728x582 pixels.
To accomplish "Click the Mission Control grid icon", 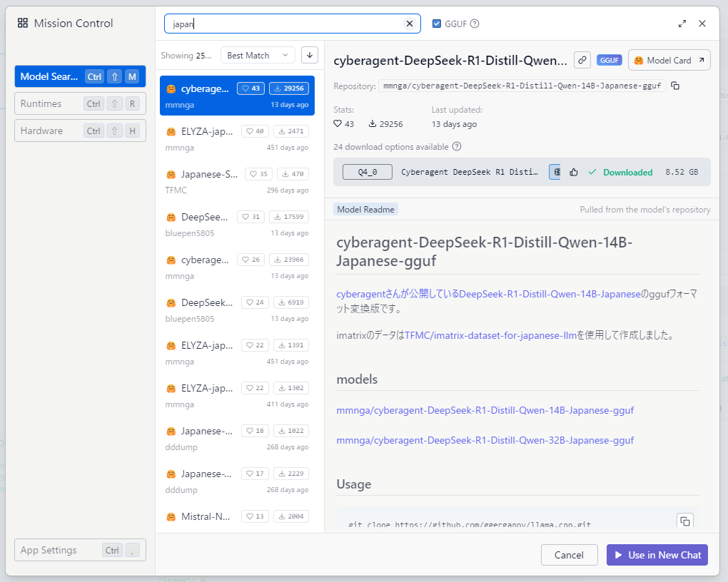I will (x=23, y=23).
